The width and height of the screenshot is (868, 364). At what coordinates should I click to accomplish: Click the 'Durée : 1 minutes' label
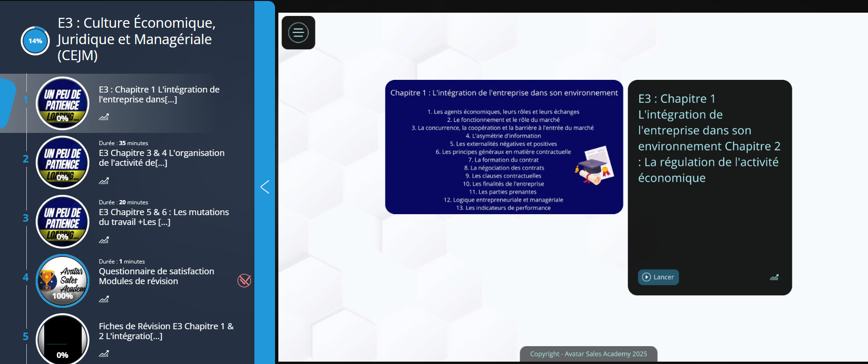122,262
